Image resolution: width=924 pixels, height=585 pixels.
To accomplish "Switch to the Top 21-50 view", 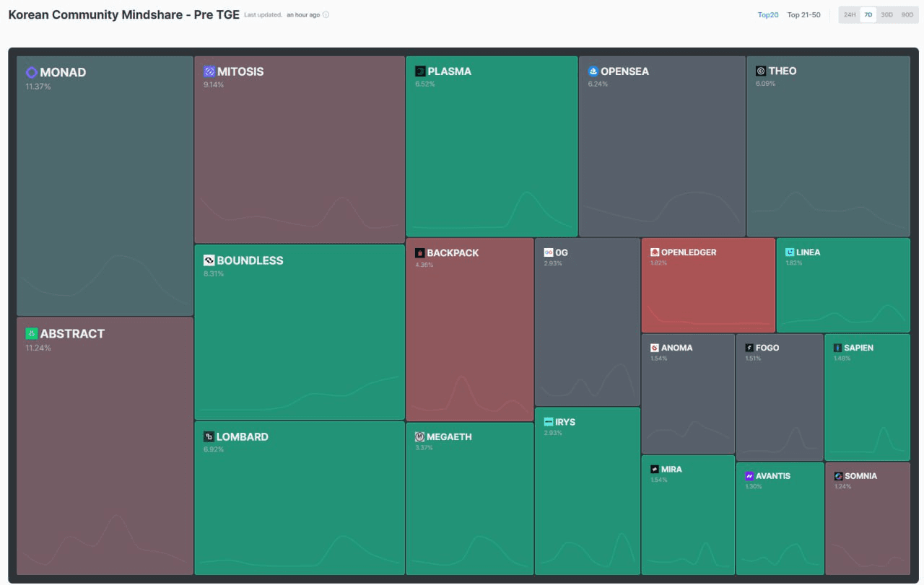I will [803, 15].
